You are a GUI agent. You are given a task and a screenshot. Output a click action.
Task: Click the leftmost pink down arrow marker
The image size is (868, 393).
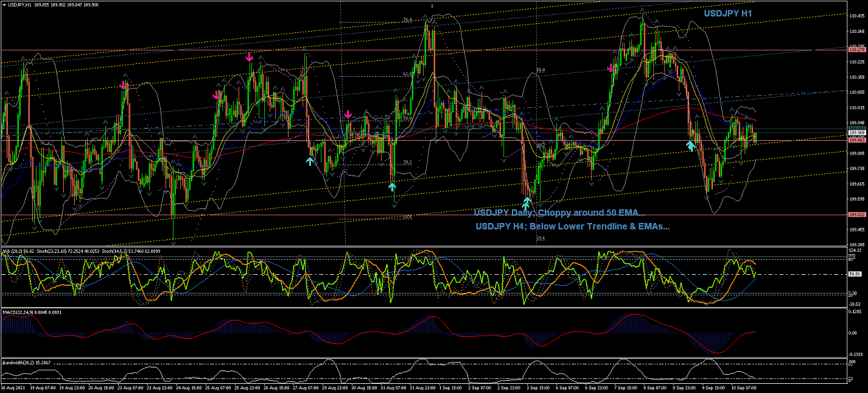(x=124, y=86)
